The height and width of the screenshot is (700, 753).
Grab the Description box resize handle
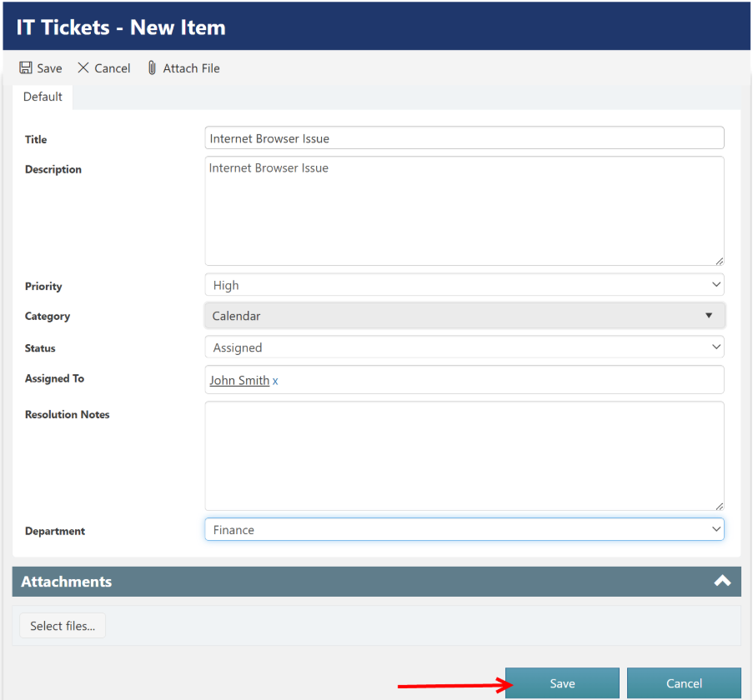719,261
